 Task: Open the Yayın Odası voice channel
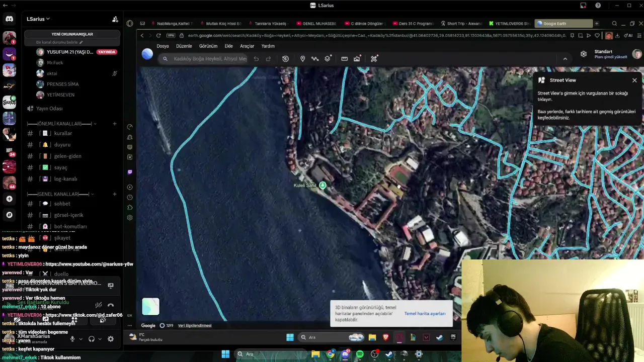click(x=49, y=109)
